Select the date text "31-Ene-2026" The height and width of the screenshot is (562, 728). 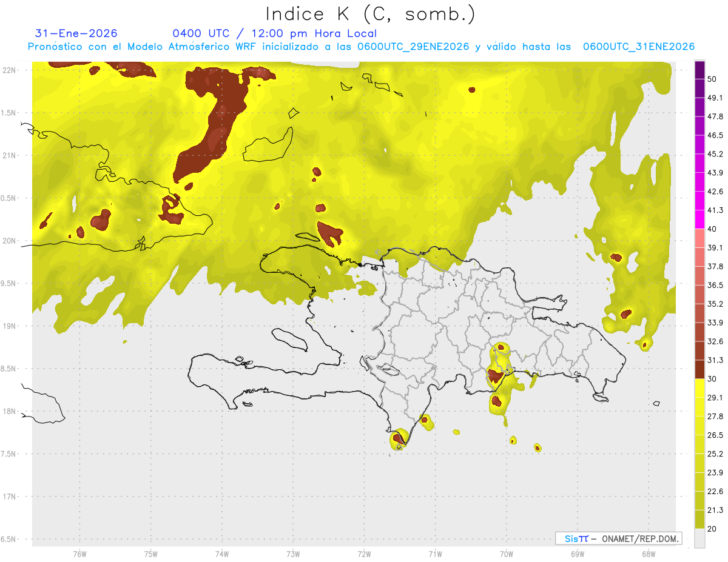76,33
